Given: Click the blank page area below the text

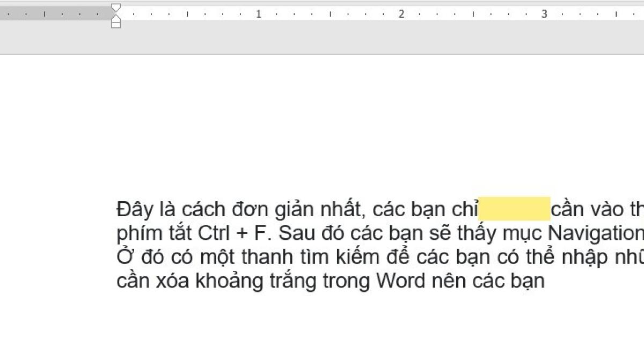Looking at the screenshot, I should (322, 317).
